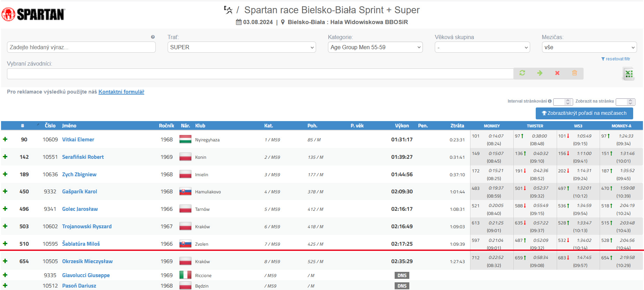The width and height of the screenshot is (644, 290).
Task: Open the Kontaktní formulář link
Action: coord(121,92)
